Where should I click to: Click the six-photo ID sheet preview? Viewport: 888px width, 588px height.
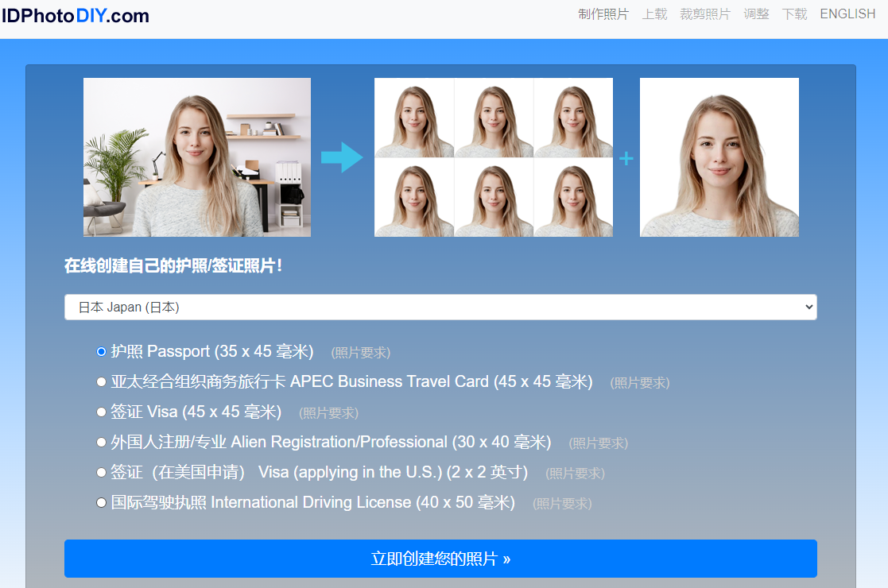coord(493,157)
